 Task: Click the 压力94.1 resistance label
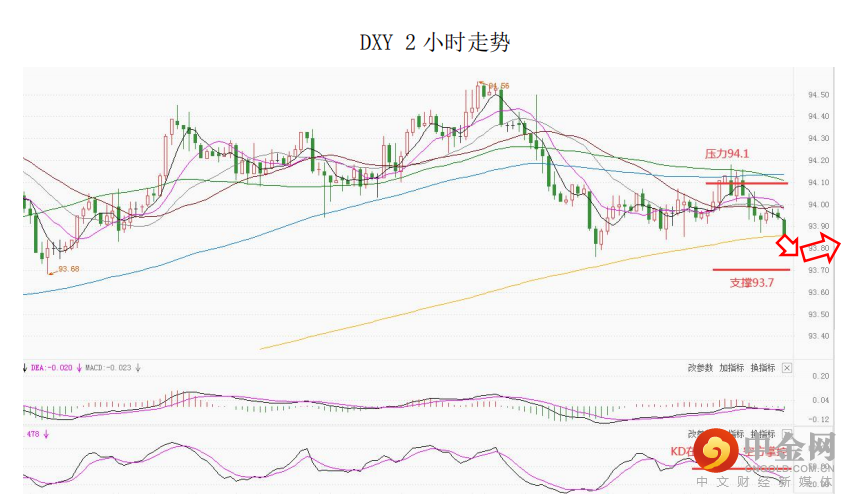click(727, 154)
